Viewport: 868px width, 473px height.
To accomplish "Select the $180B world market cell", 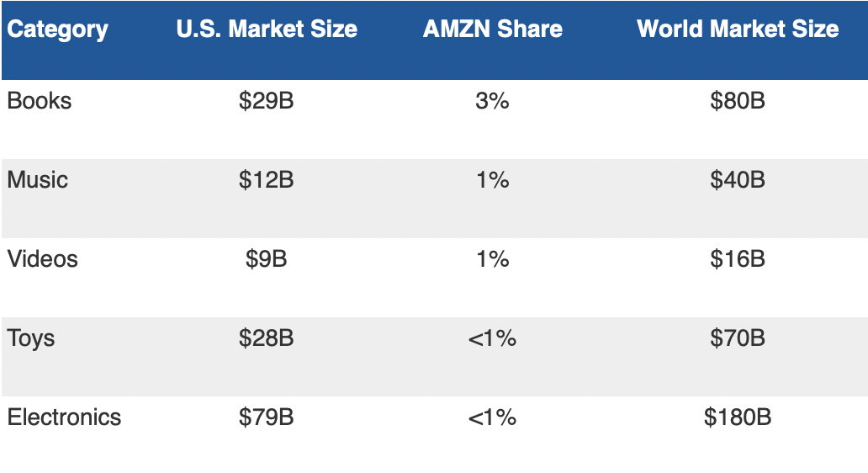I will click(738, 417).
